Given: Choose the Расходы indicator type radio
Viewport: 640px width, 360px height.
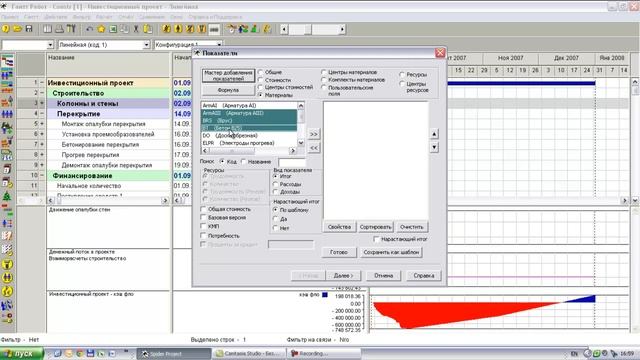Looking at the screenshot, I should 276,184.
